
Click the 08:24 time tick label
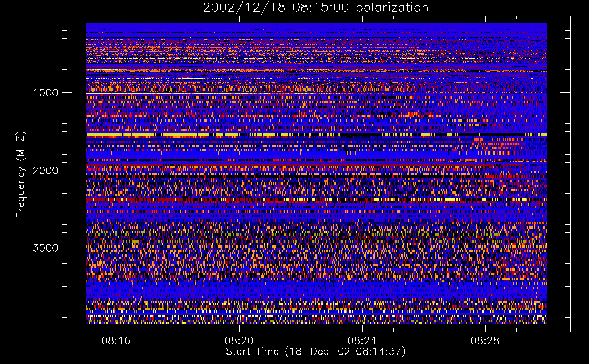(x=362, y=341)
